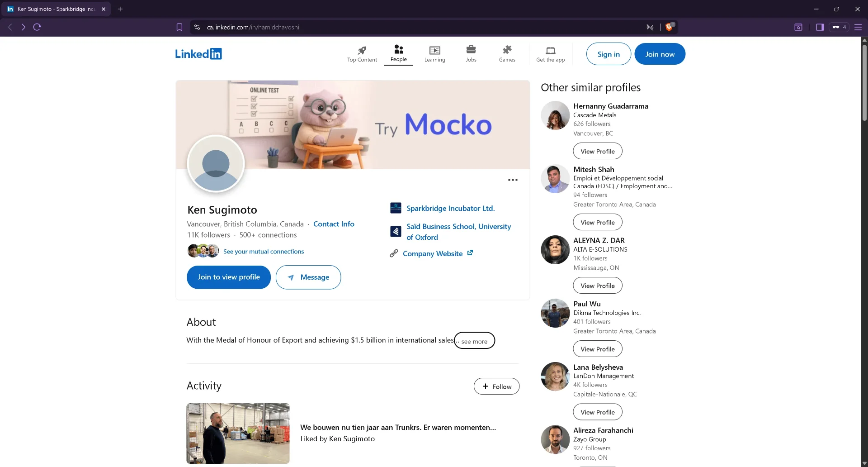
Task: Click external link icon beside Company Website
Action: point(470,253)
